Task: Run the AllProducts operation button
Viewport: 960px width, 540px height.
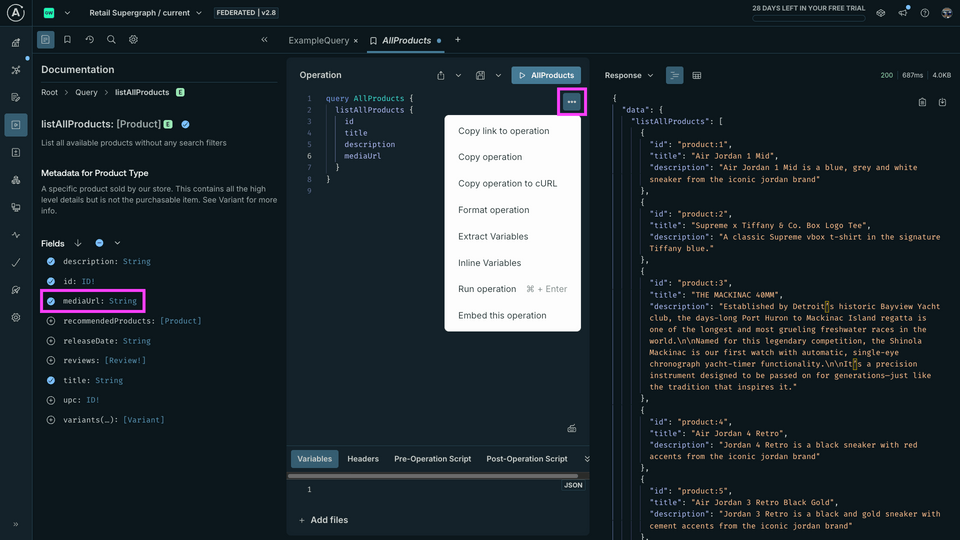Action: click(546, 75)
